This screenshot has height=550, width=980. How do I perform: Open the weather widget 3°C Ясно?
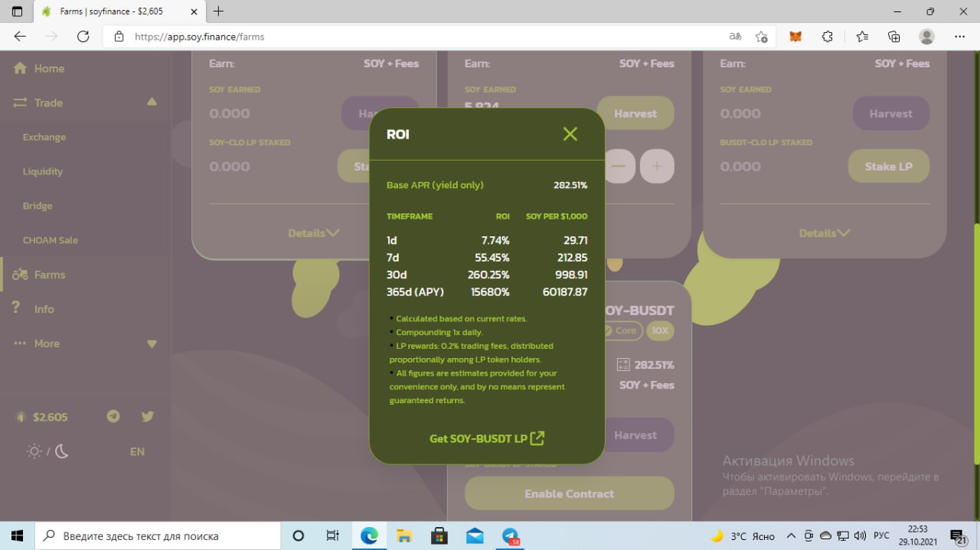coord(743,535)
